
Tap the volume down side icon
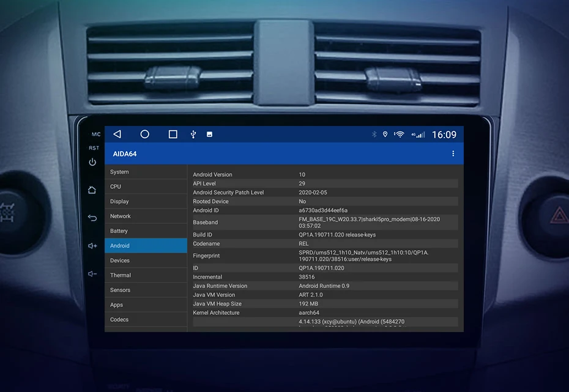(92, 274)
